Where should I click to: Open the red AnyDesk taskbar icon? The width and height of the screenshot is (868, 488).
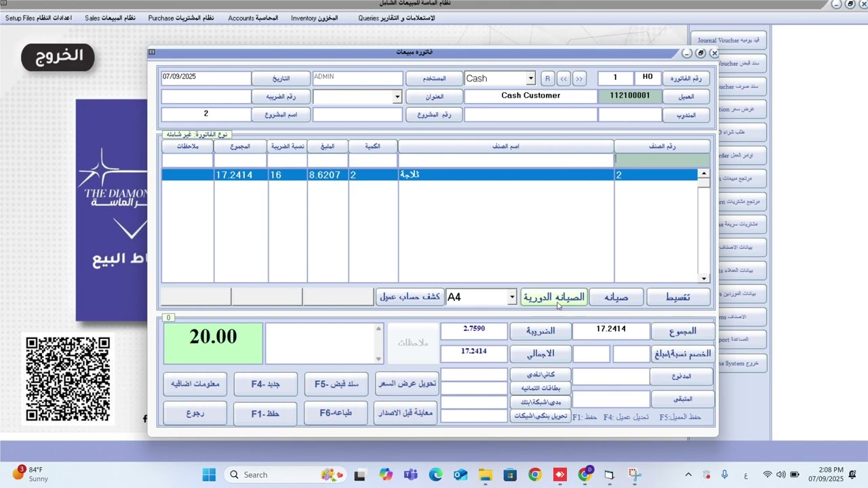point(560,475)
